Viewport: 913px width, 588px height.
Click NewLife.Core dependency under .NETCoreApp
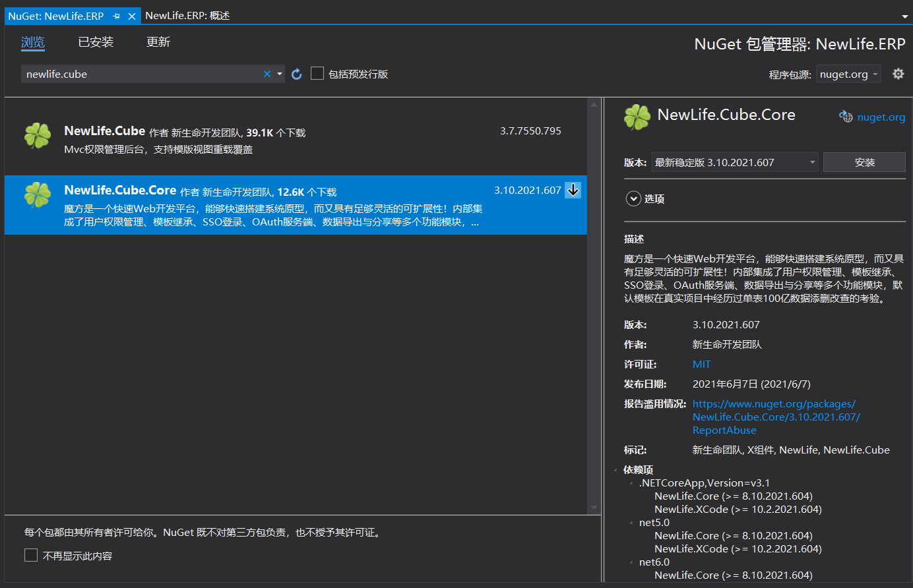tap(733, 496)
